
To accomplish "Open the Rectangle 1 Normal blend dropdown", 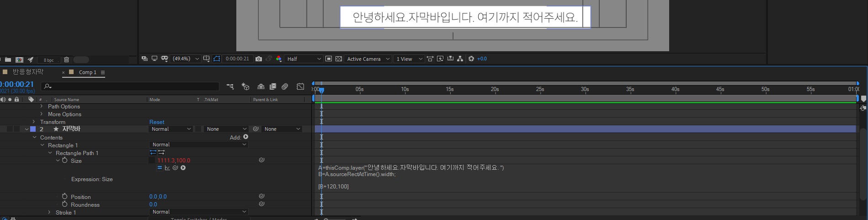I will click(x=199, y=145).
